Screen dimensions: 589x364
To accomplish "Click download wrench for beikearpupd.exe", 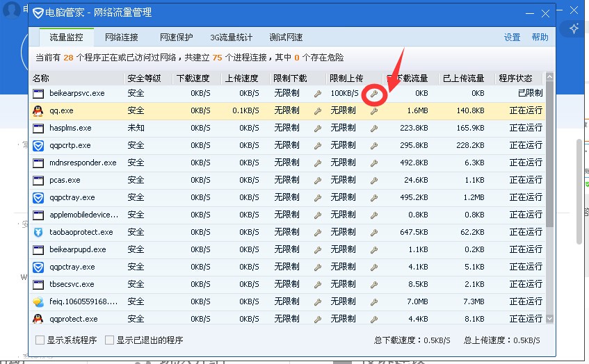I will pos(317,250).
